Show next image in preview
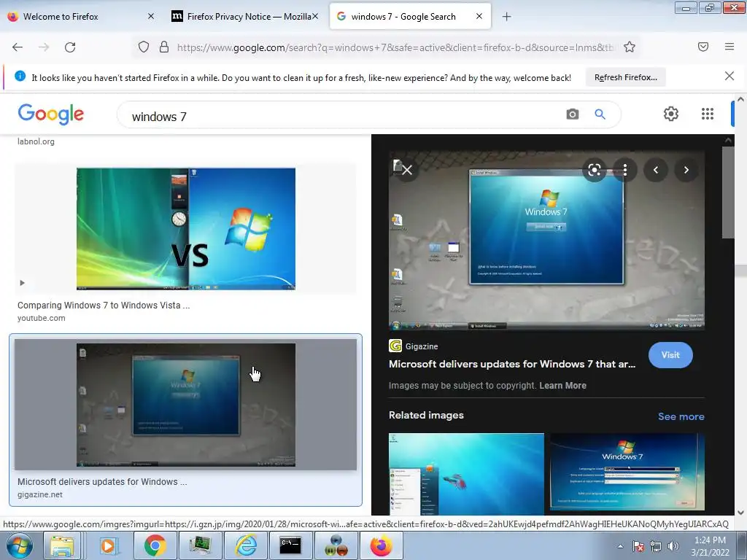This screenshot has width=747, height=560. pos(686,170)
